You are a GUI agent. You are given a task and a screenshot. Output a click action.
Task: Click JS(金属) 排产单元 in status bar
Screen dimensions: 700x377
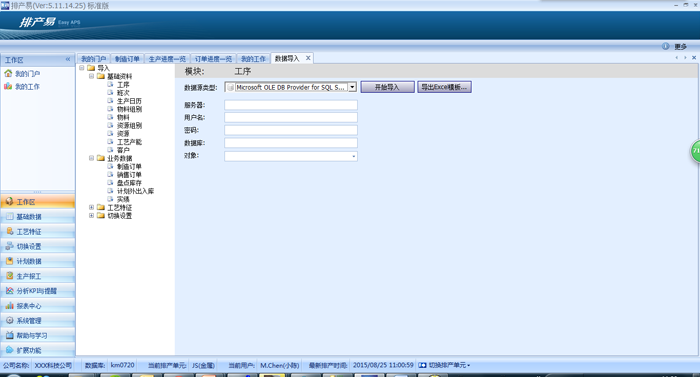(x=203, y=365)
